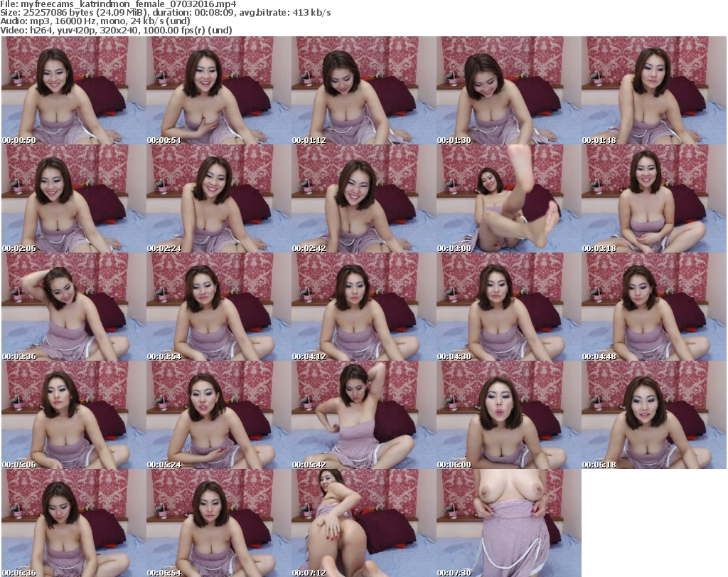The height and width of the screenshot is (577, 728).
Task: Click the frame timestamped 00:04:12
Action: click(x=363, y=307)
